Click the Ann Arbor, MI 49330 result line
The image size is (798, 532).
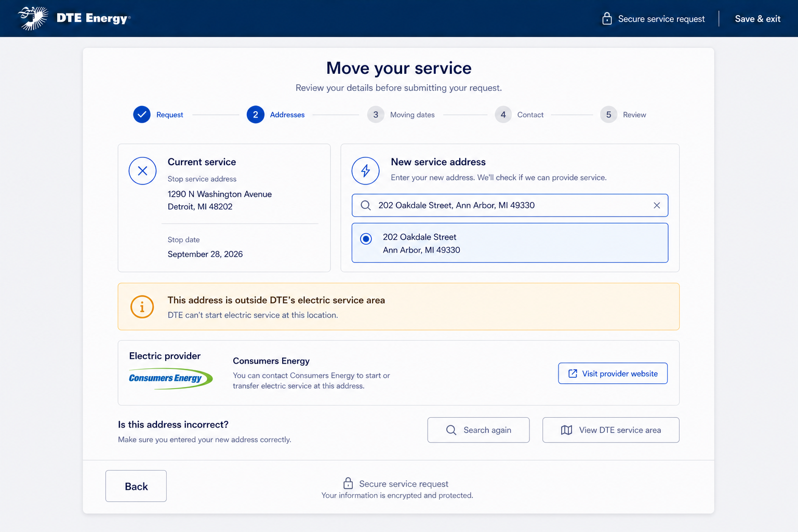421,250
